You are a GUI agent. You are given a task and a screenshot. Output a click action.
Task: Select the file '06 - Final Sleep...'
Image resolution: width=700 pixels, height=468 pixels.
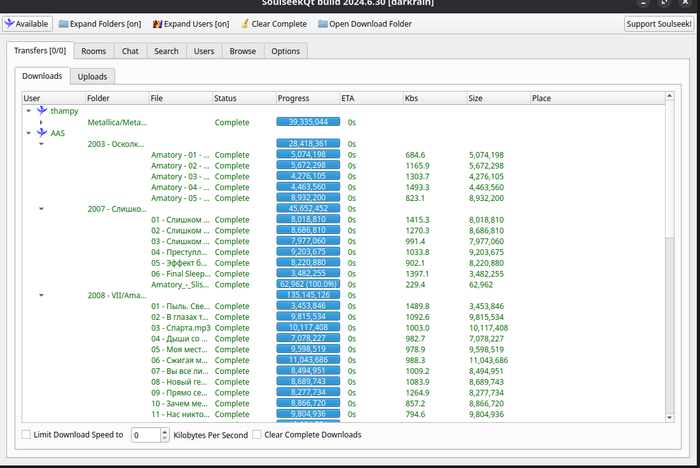(181, 274)
